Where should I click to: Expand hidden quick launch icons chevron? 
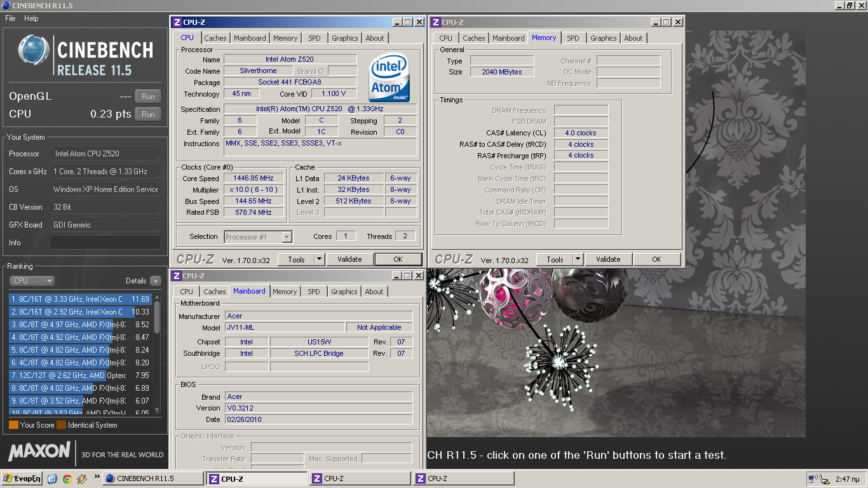coord(97,477)
